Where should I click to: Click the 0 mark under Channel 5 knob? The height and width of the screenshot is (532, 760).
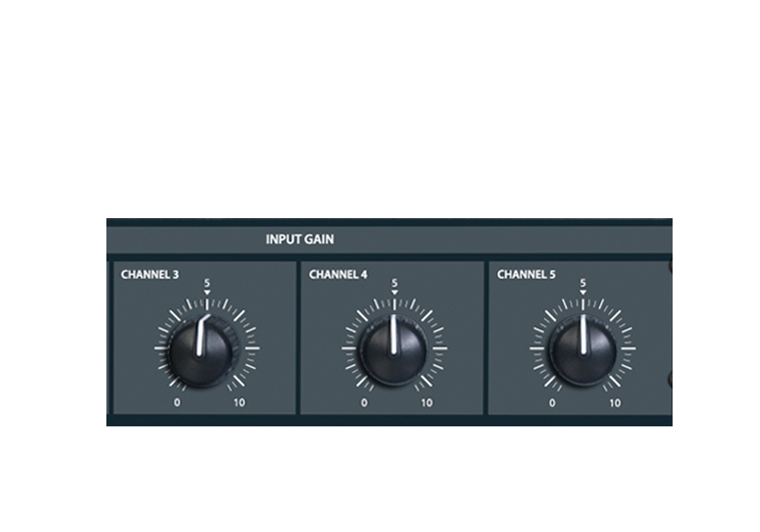tap(552, 403)
